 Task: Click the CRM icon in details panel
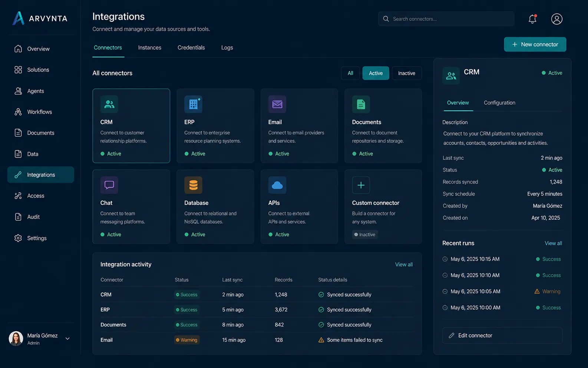coord(451,76)
